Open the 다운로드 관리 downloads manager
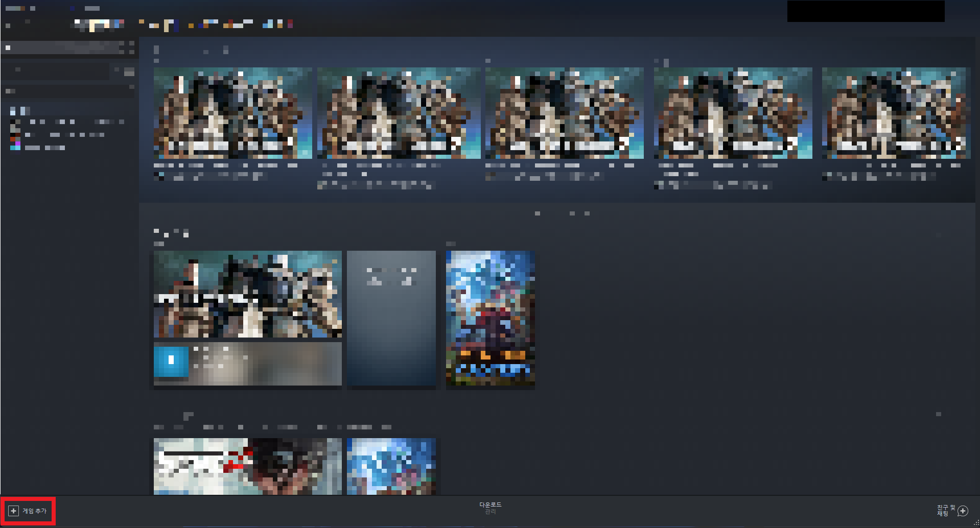Screen dimensions: 980x528 [x=490, y=508]
